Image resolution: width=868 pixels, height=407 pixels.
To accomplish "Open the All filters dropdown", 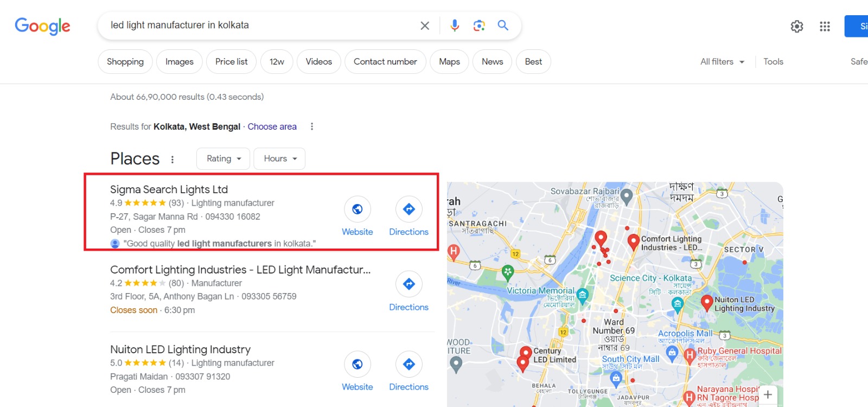I will coord(722,62).
